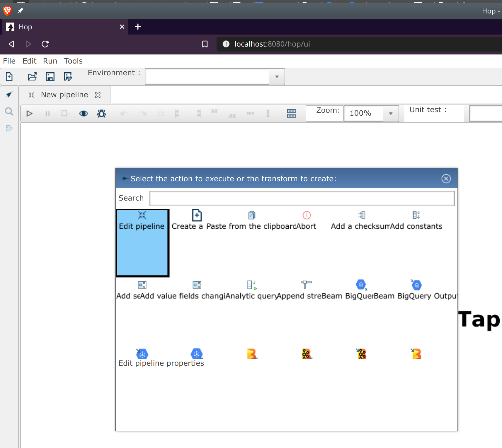Open the Zoom percentage dropdown

point(390,114)
